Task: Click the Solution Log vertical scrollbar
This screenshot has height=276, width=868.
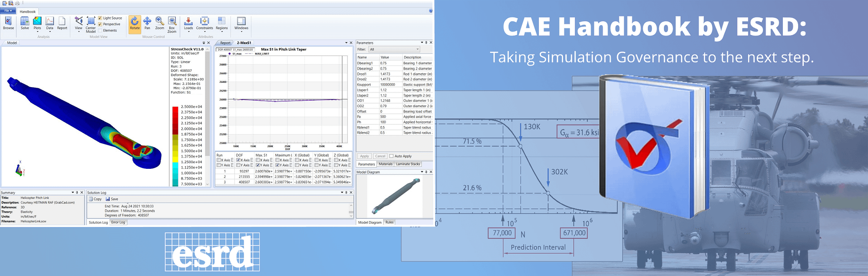Action: pos(351,210)
